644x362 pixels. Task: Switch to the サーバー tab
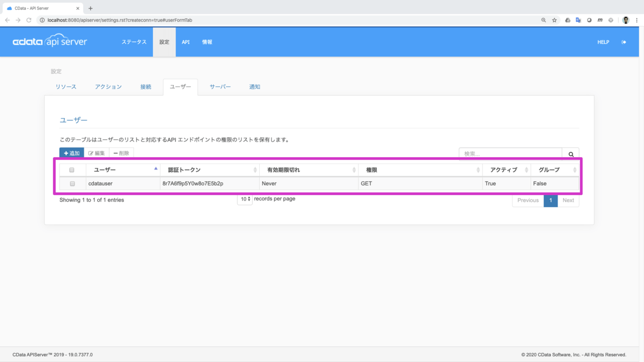pos(220,87)
